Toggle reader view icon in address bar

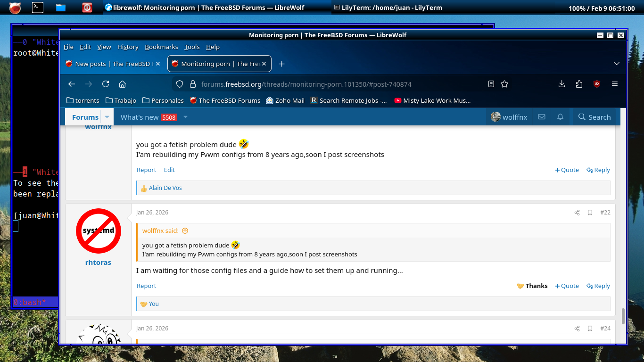491,84
